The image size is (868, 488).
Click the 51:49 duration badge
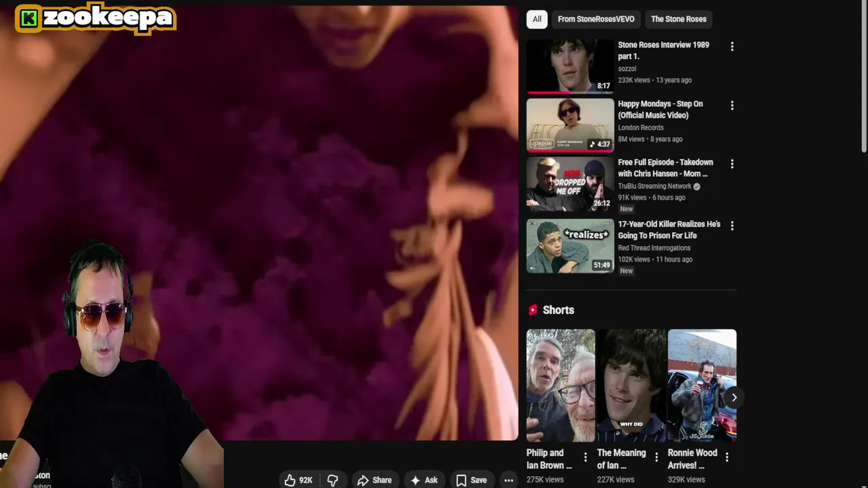(601, 265)
